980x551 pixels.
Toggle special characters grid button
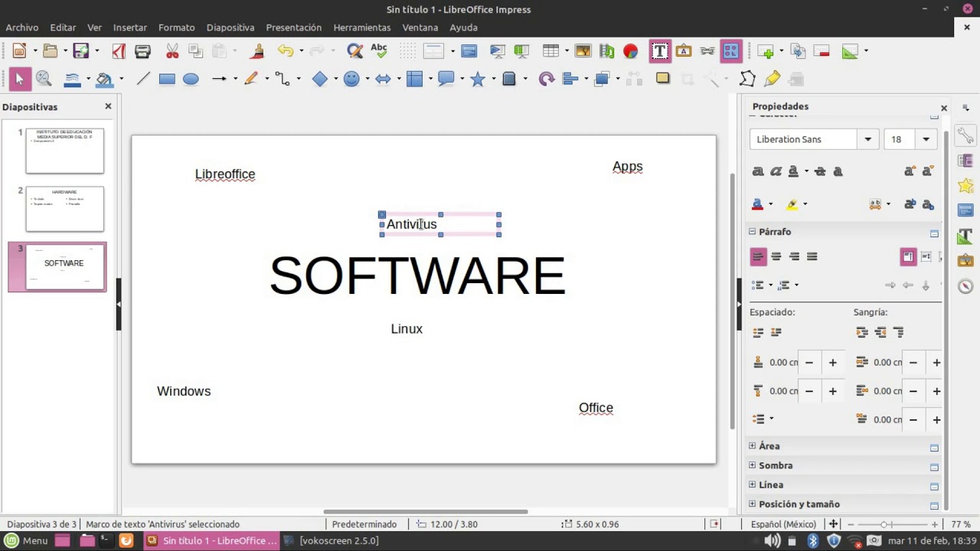pos(731,51)
